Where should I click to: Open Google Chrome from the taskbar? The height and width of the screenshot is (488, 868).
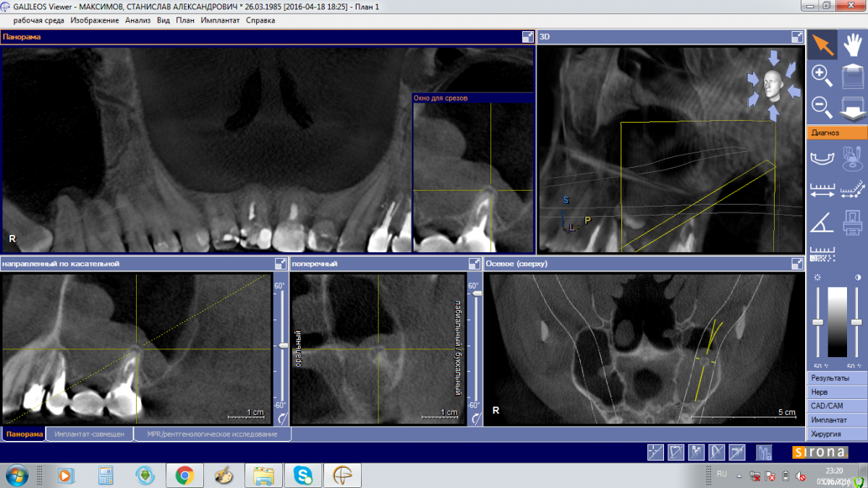pos(184,475)
